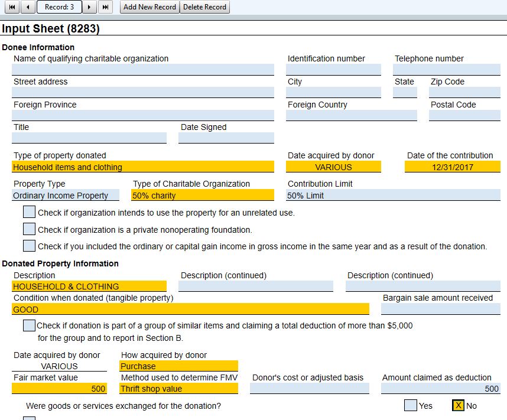Click the Identification number field
Screen dimensions: 507x420
[333, 70]
